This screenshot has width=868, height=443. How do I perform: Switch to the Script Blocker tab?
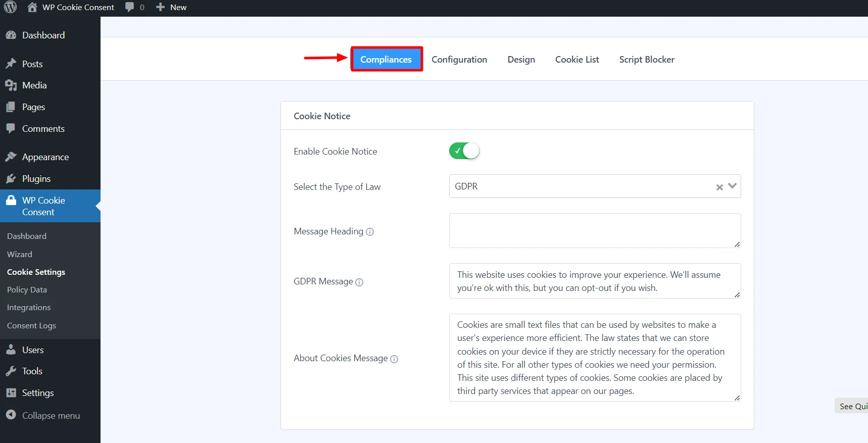pyautogui.click(x=647, y=60)
